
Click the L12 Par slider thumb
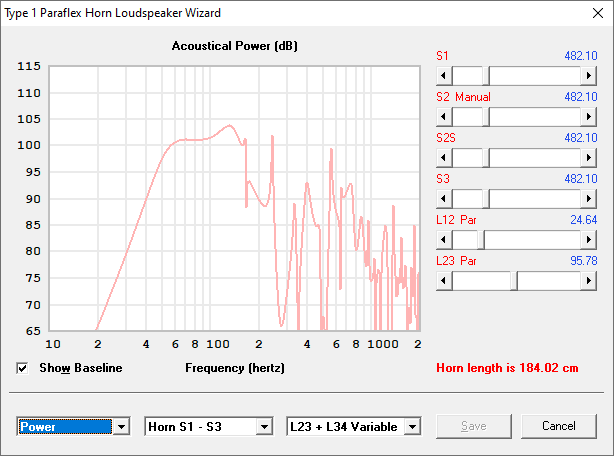coord(481,240)
